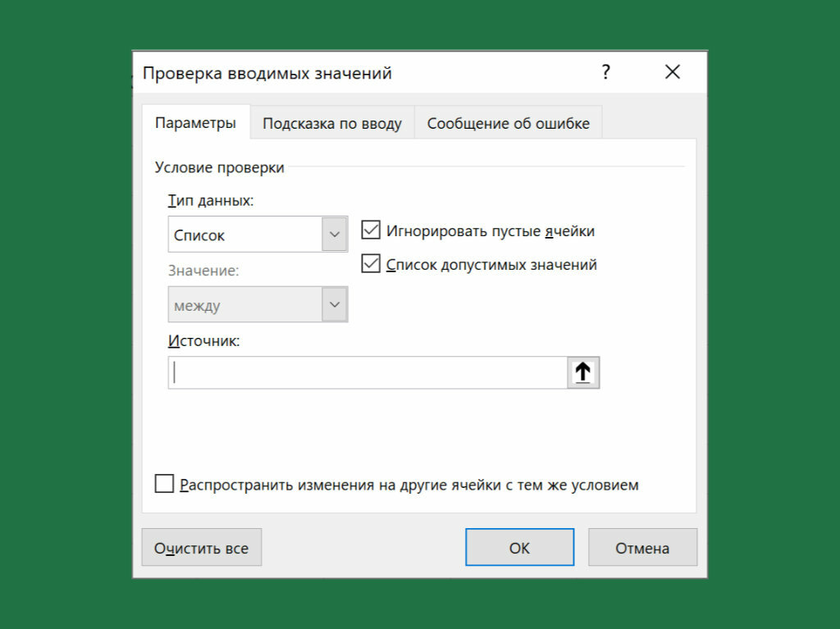Open the Тип данных dropdown showing Список
This screenshot has height=629, width=840.
tap(258, 235)
